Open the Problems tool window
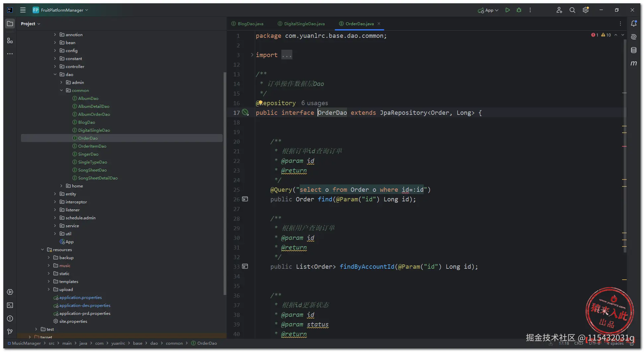 [10, 318]
